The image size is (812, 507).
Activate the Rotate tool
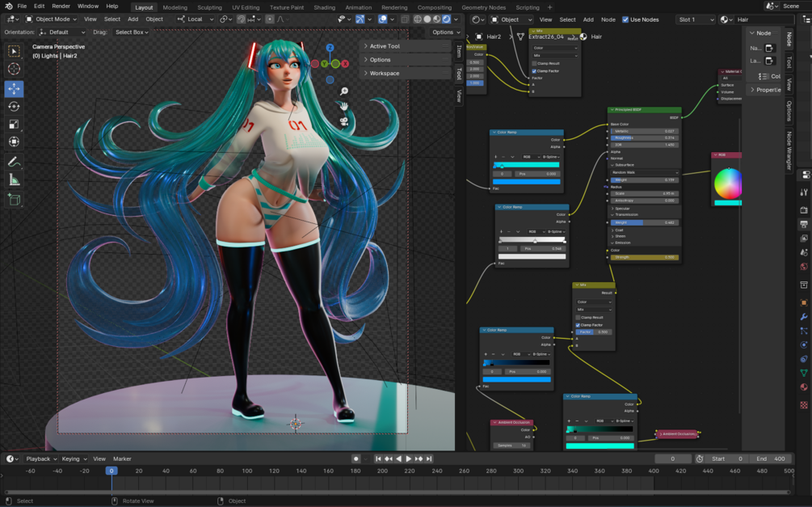point(14,106)
